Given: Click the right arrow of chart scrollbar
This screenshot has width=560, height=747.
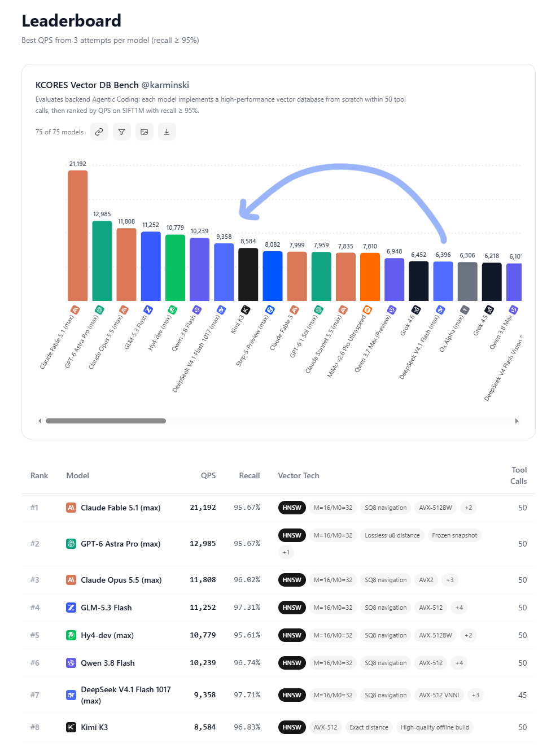Looking at the screenshot, I should (517, 421).
